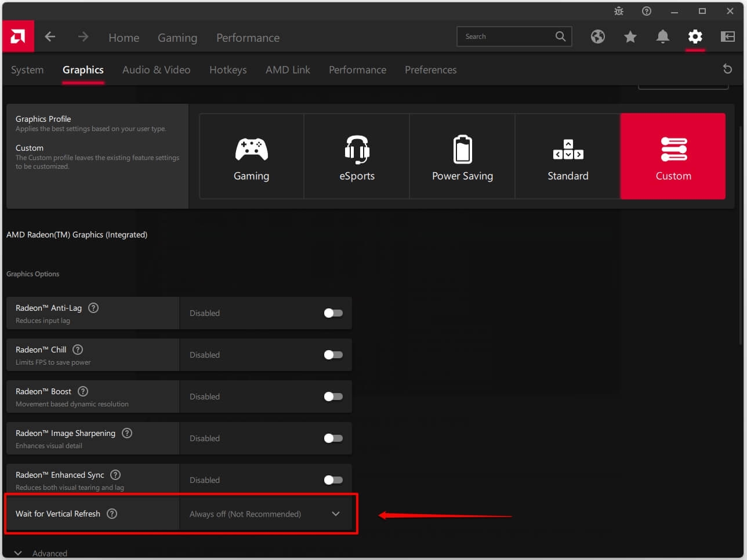Switch to the Preferences tab
The image size is (747, 560).
430,70
